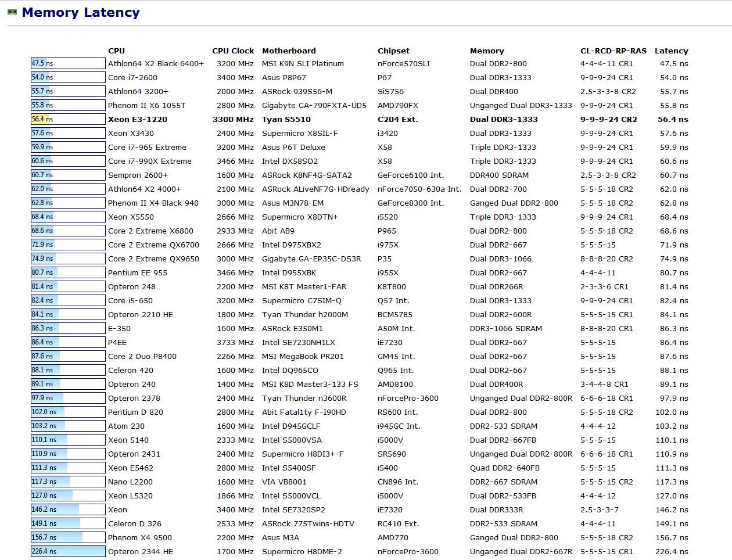Viewport: 732px width, 560px height.
Task: Select the Opteron 248 CPU name
Action: pos(132,286)
